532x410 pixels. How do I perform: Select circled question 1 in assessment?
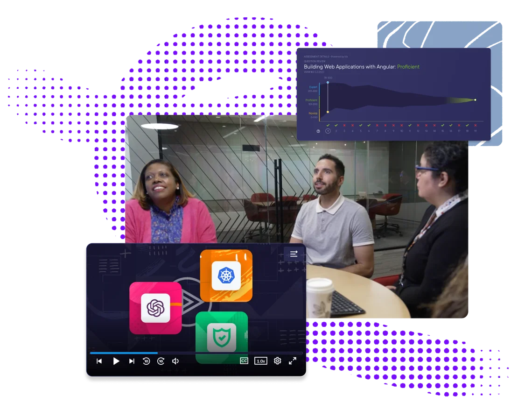(328, 131)
